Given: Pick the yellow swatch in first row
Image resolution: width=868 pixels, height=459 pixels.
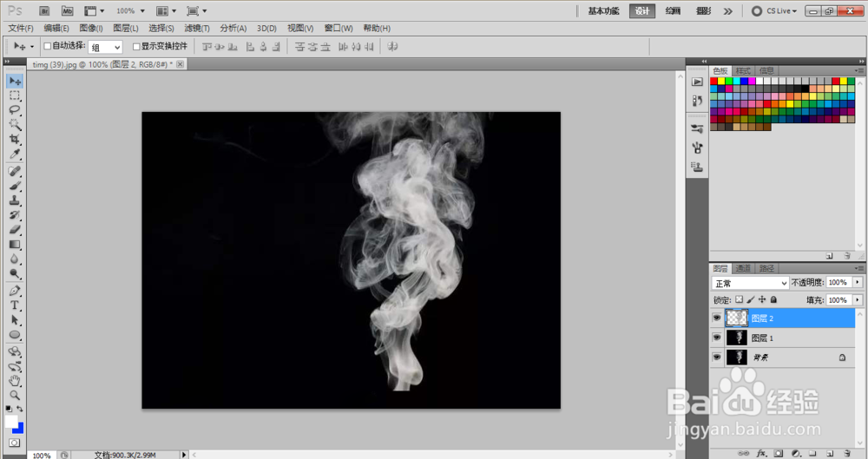Looking at the screenshot, I should click(x=722, y=82).
